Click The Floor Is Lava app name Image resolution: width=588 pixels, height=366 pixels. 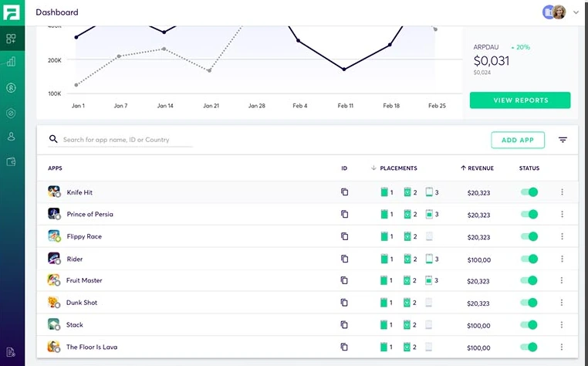pyautogui.click(x=92, y=347)
